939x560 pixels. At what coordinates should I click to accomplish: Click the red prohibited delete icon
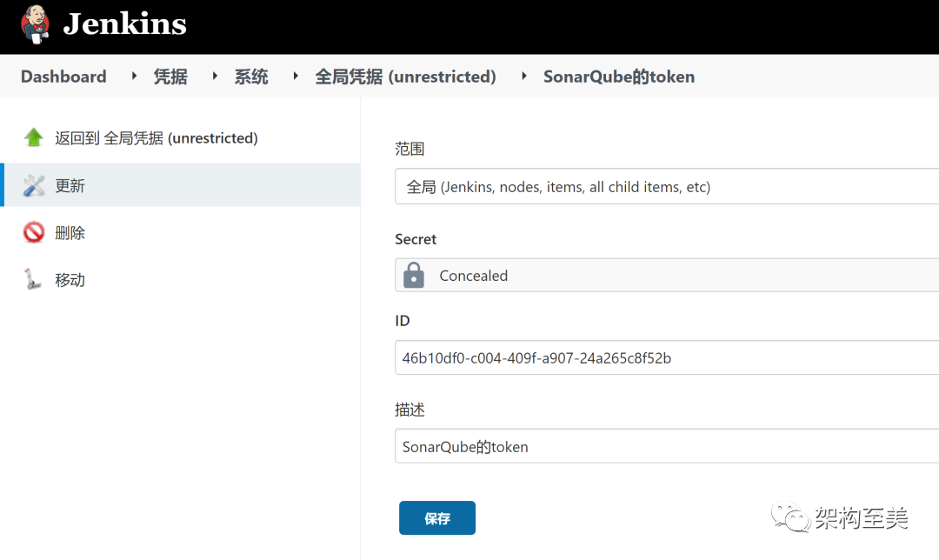pos(34,232)
